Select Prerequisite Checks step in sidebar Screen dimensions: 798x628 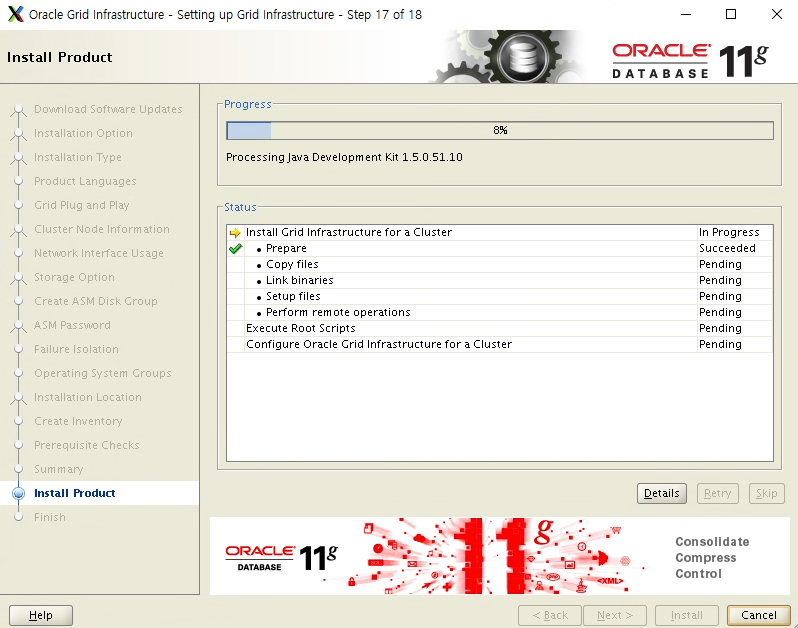(x=87, y=445)
